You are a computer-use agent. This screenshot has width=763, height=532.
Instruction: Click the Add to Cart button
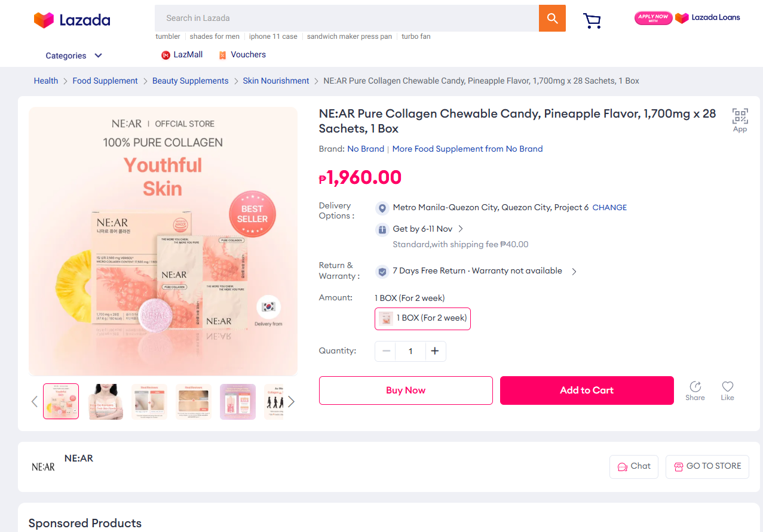coord(587,390)
